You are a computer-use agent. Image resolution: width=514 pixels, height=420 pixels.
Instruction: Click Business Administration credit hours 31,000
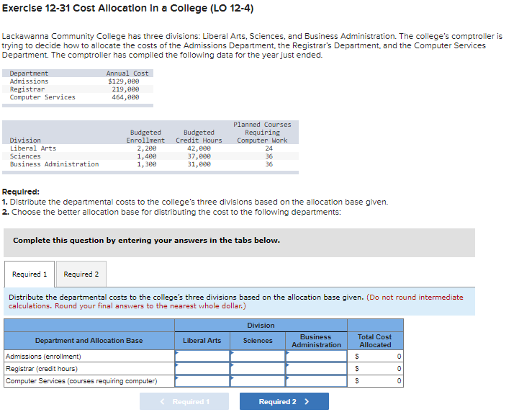tap(199, 164)
